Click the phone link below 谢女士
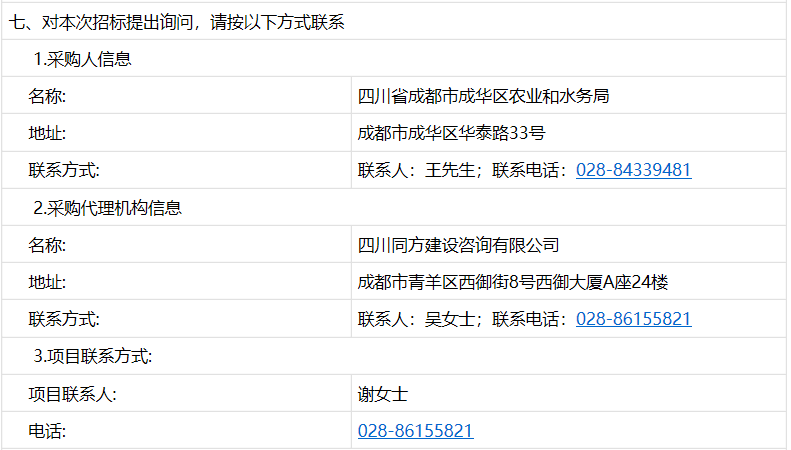791x450 pixels. [x=416, y=431]
